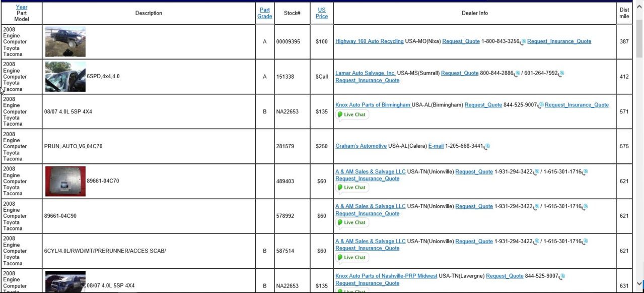
Task: Open Graham's Automotive dealer link
Action: pyautogui.click(x=361, y=146)
